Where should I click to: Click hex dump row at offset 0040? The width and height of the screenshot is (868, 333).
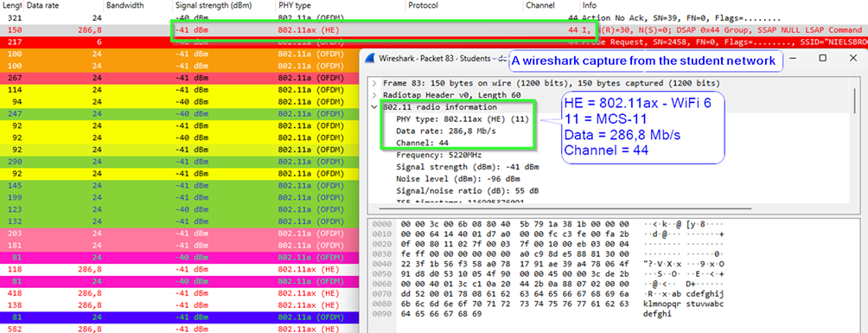pyautogui.click(x=548, y=264)
